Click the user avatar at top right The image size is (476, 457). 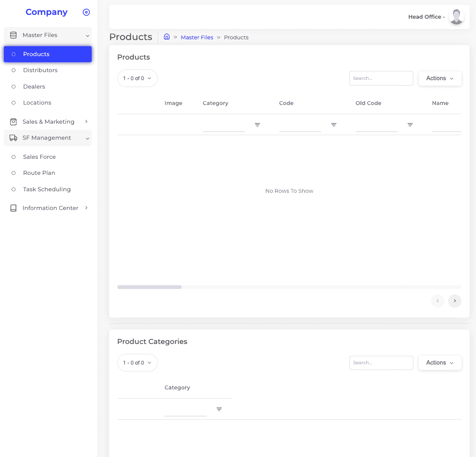click(x=456, y=17)
